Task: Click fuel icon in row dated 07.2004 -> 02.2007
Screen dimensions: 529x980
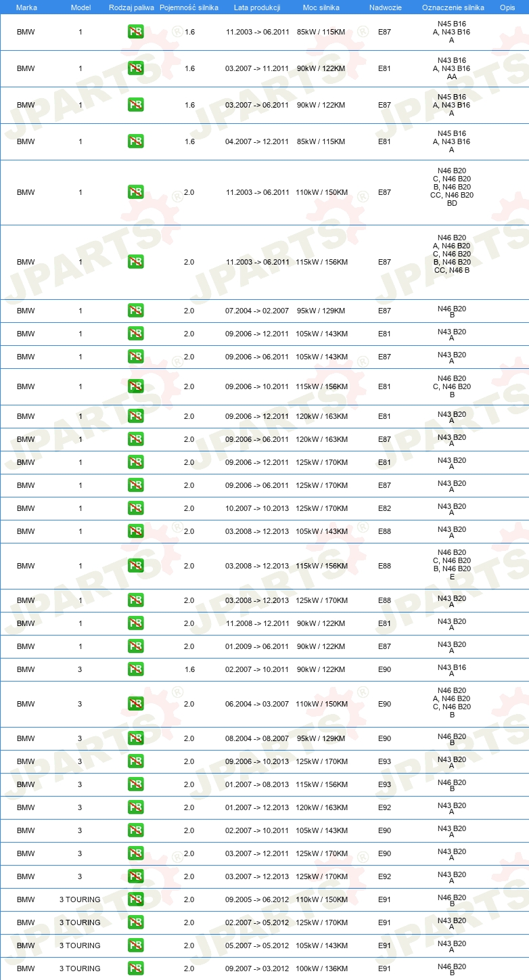Action: [135, 311]
